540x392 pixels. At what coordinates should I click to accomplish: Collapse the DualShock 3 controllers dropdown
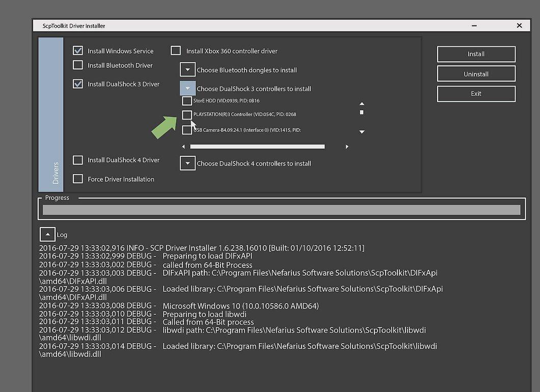point(187,89)
